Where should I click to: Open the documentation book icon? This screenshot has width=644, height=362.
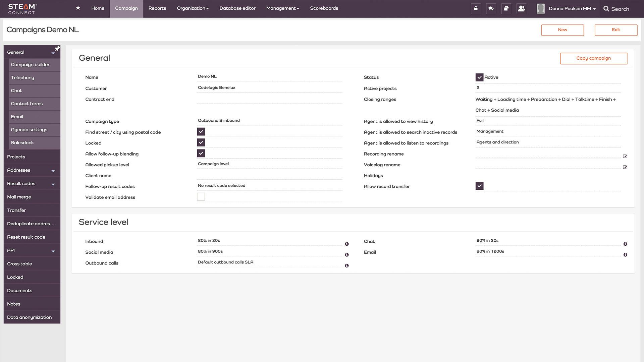(506, 8)
